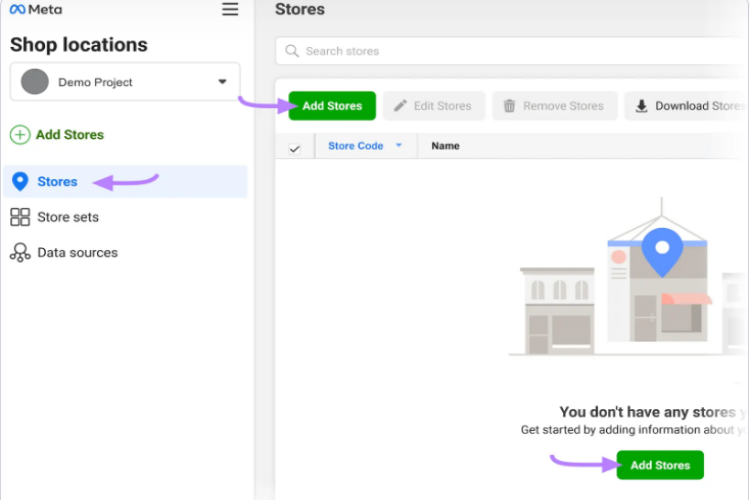The image size is (750, 500).
Task: Click the Name column header
Action: (x=445, y=146)
